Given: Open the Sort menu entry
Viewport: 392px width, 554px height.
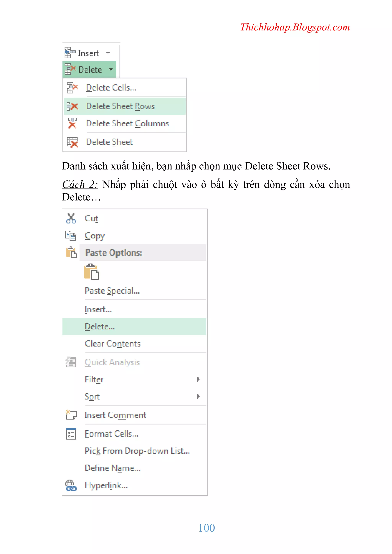Looking at the screenshot, I should (x=134, y=396).
